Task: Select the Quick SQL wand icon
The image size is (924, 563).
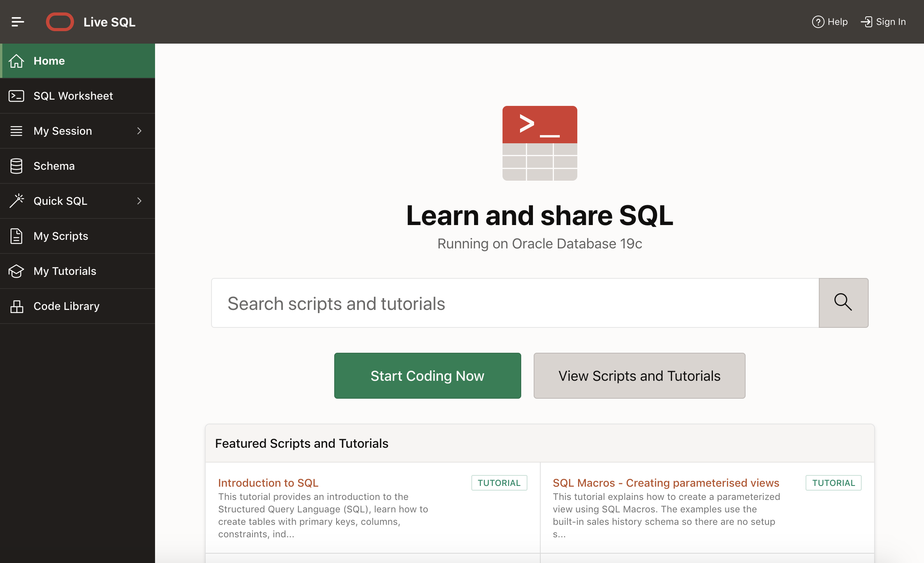Action: point(16,201)
